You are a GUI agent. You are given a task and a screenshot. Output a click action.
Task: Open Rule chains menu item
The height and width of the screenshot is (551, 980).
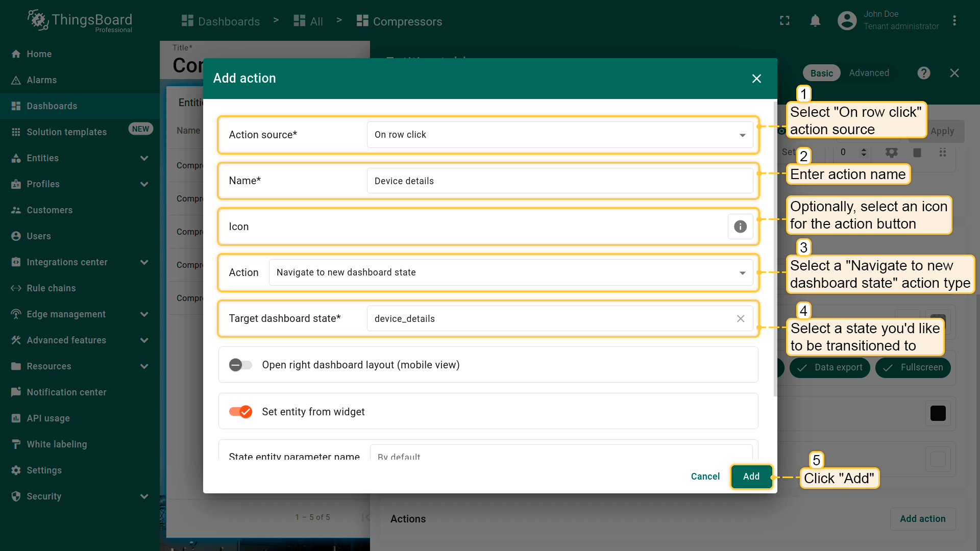(51, 288)
